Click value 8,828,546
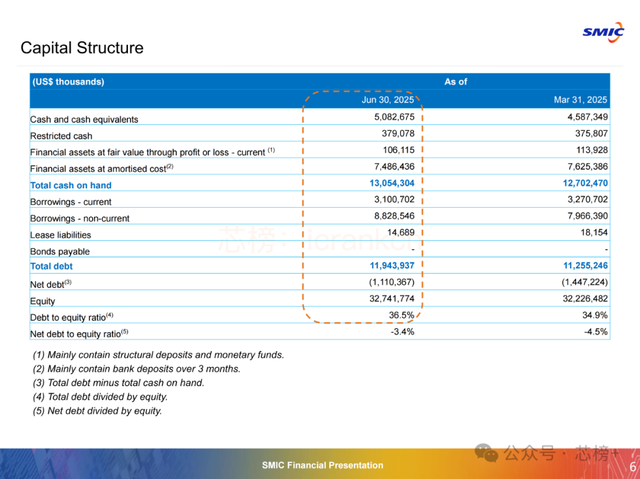The width and height of the screenshot is (640, 479). [x=394, y=216]
